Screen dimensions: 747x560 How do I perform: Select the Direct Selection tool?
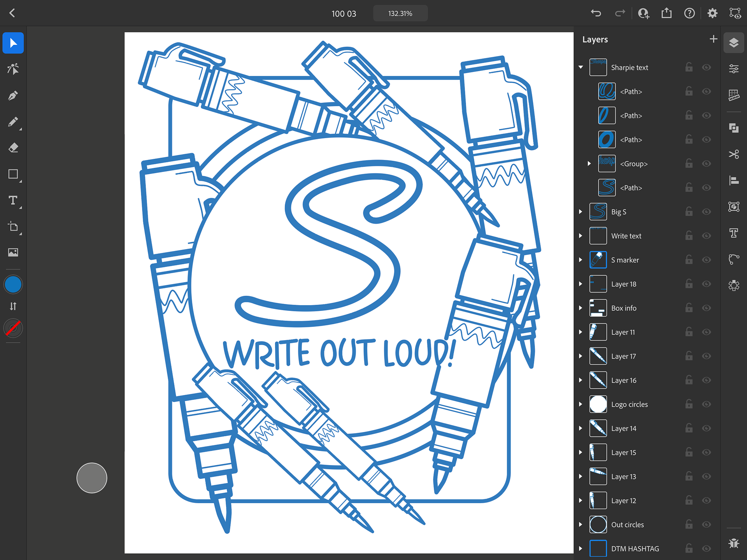coord(13,69)
